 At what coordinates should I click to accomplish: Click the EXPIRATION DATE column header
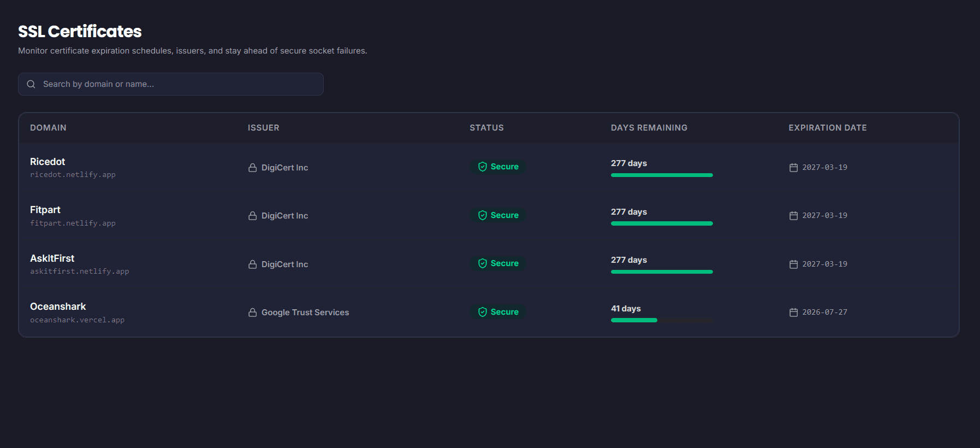pyautogui.click(x=828, y=128)
